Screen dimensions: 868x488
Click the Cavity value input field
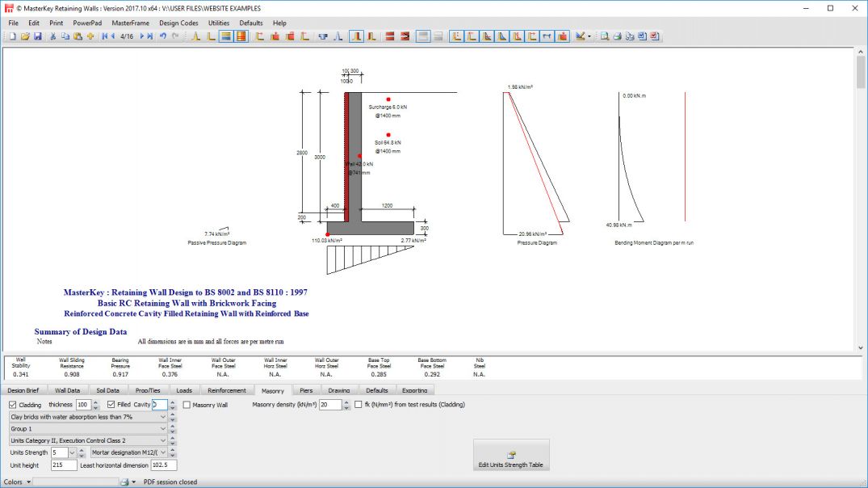pos(160,405)
